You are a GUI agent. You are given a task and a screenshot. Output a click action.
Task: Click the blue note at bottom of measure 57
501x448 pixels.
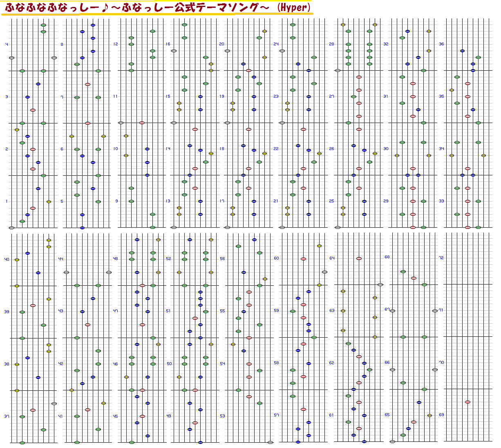coord(298,442)
